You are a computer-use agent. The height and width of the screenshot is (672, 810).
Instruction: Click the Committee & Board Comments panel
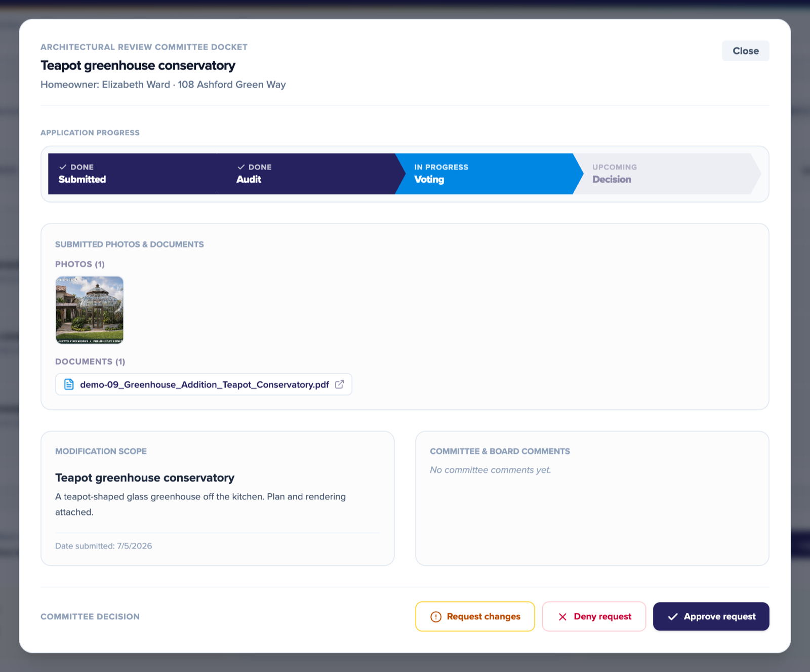click(592, 498)
